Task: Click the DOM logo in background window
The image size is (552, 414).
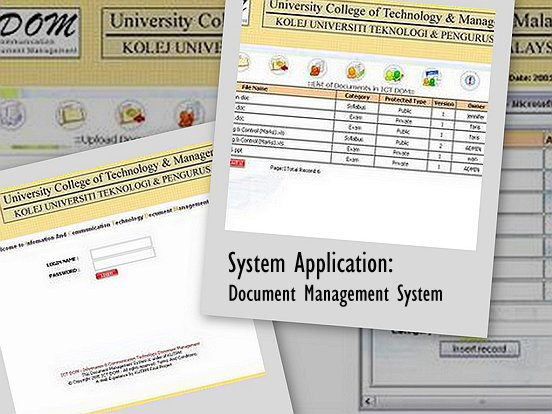Action: coord(39,33)
